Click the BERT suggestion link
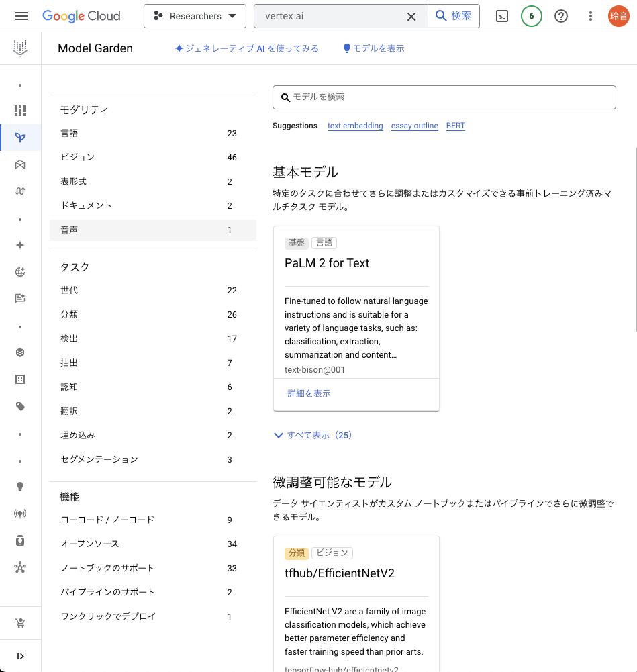 point(455,126)
